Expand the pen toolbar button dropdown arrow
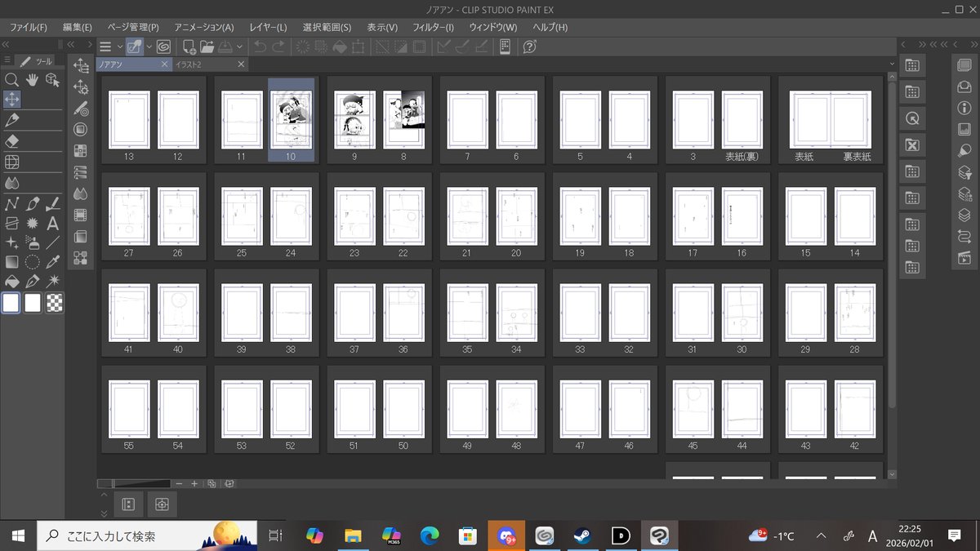 pyautogui.click(x=149, y=47)
